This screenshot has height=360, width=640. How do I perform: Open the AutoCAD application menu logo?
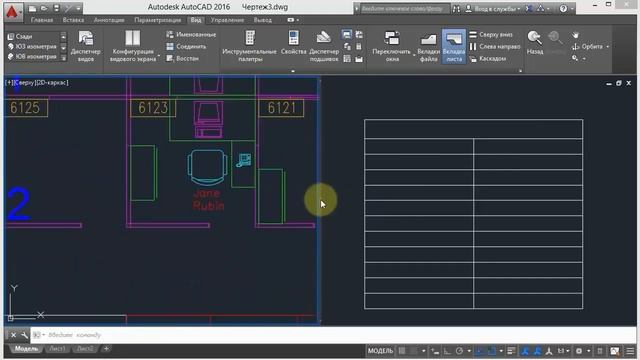13,11
